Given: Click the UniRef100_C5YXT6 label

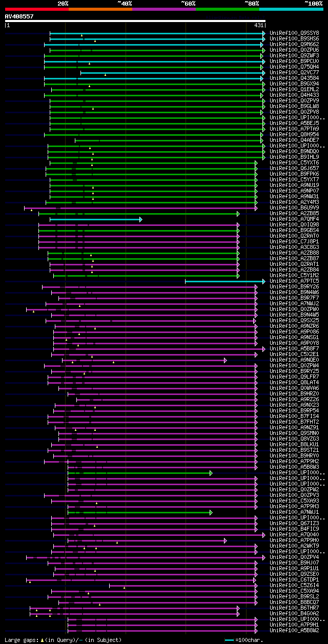Looking at the screenshot, I should (294, 162).
